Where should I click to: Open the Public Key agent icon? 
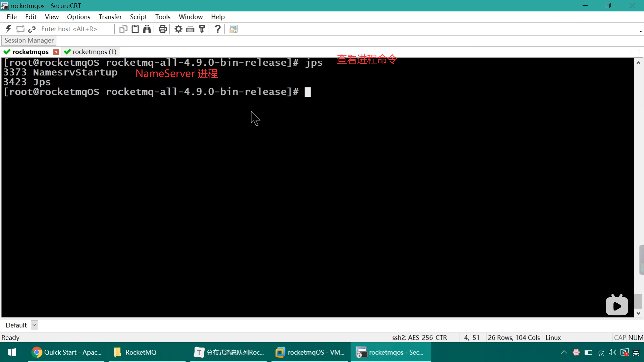[202, 29]
